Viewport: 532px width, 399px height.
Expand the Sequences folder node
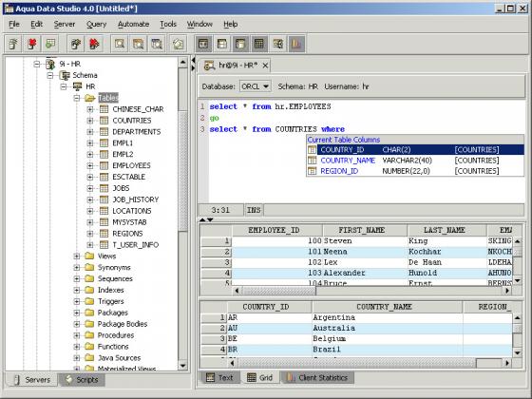77,278
